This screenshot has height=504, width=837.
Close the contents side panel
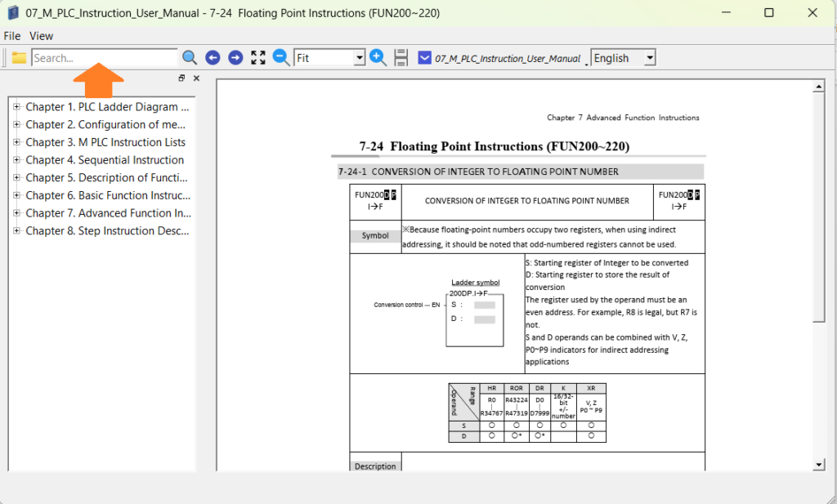coord(196,78)
